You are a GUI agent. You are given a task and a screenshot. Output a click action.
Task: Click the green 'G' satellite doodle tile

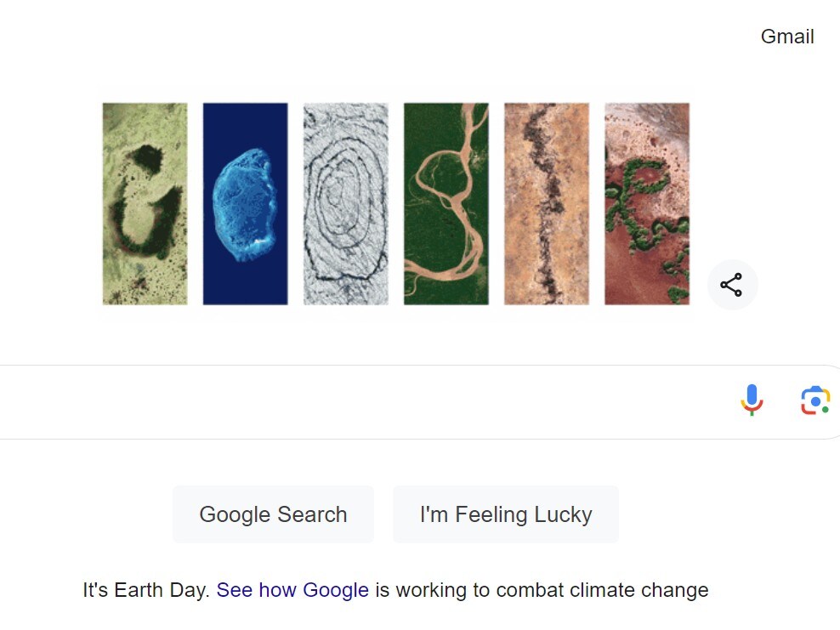pos(145,204)
